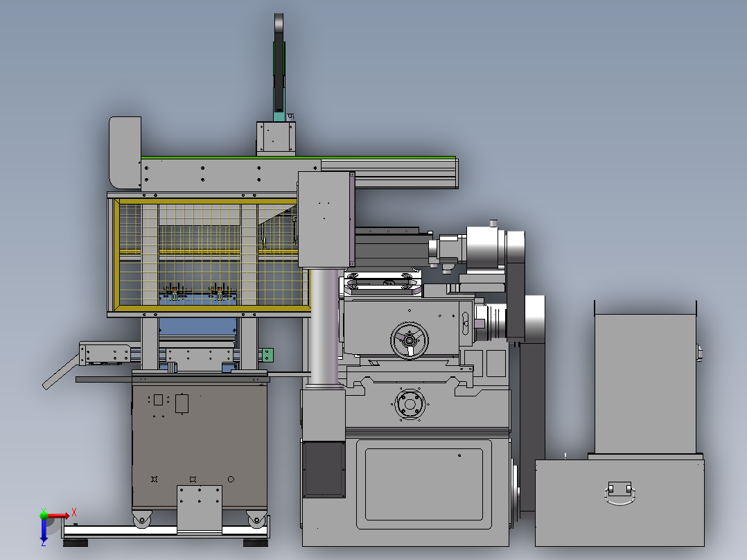Select the three-spoke handwheel on the grinder

pos(410,340)
